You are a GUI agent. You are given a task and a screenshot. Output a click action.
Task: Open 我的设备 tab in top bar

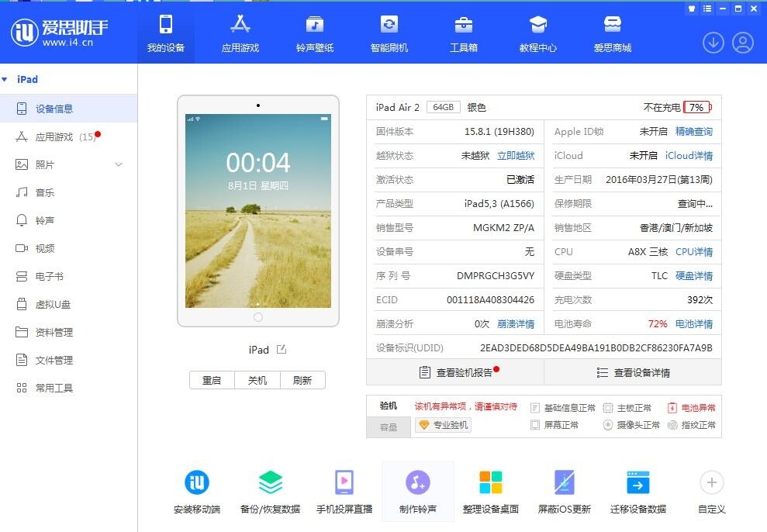coord(166,33)
